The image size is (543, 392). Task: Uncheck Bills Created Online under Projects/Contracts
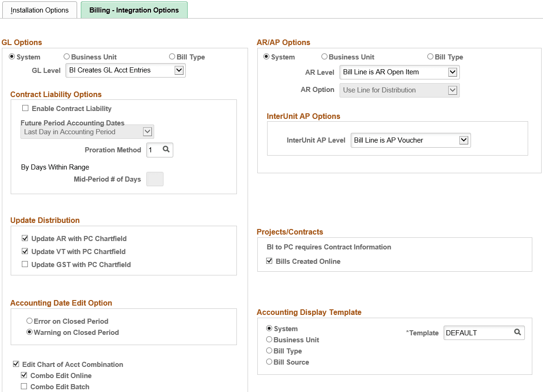[269, 261]
